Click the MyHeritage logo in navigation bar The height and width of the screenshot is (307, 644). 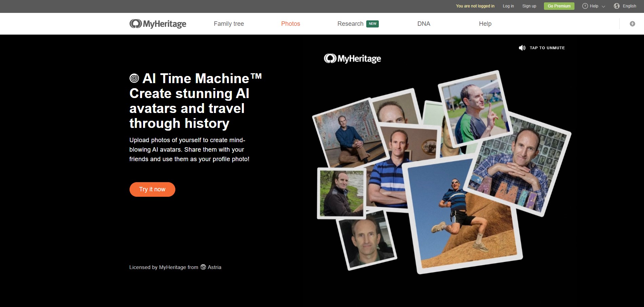click(158, 24)
